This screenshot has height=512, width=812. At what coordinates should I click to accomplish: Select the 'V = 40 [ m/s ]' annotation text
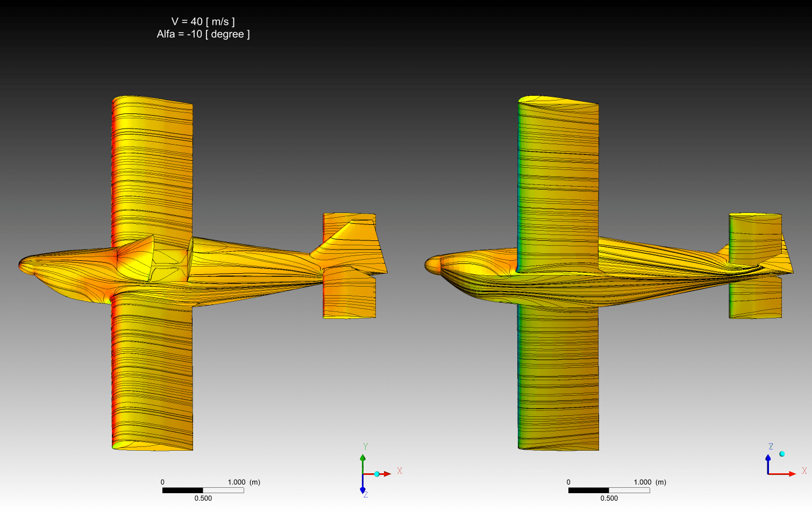203,22
